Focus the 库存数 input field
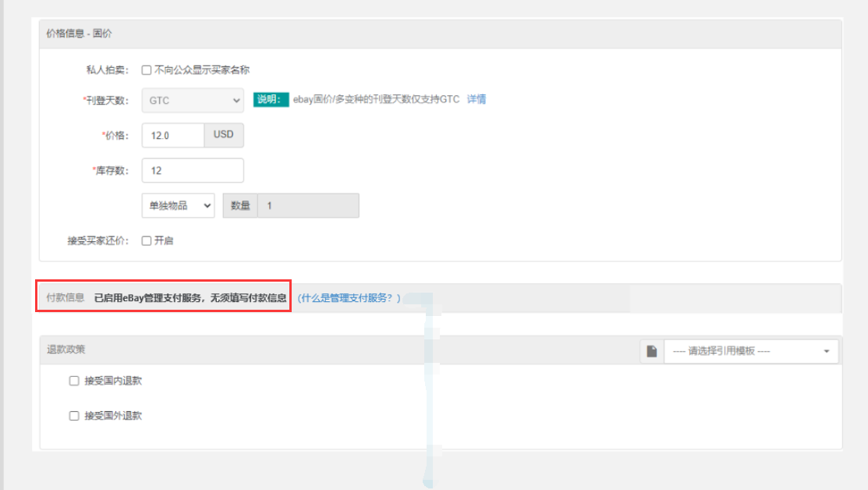Image resolution: width=868 pixels, height=490 pixels. pyautogui.click(x=193, y=170)
